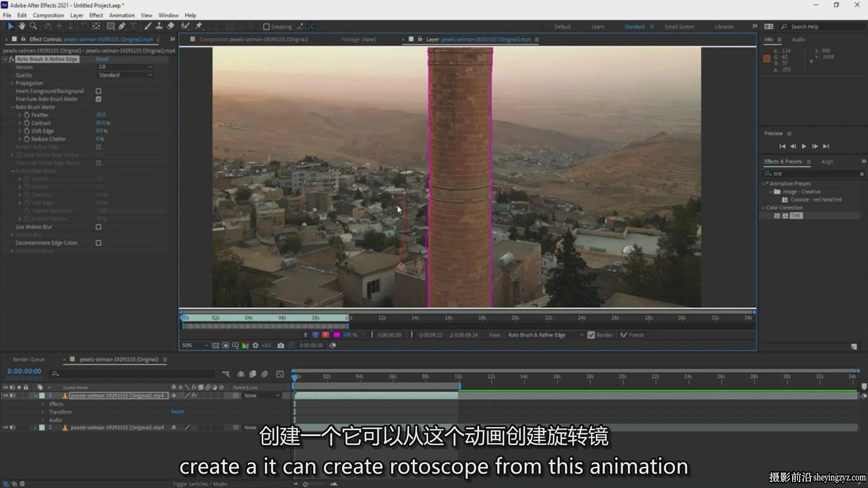Click the red alpha overlay icon
868x488 pixels.
pyautogui.click(x=325, y=335)
